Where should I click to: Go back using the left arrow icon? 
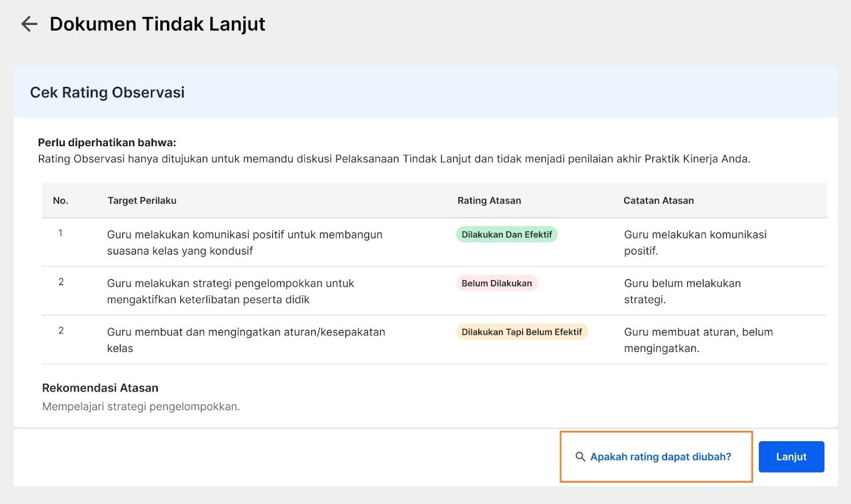(29, 24)
